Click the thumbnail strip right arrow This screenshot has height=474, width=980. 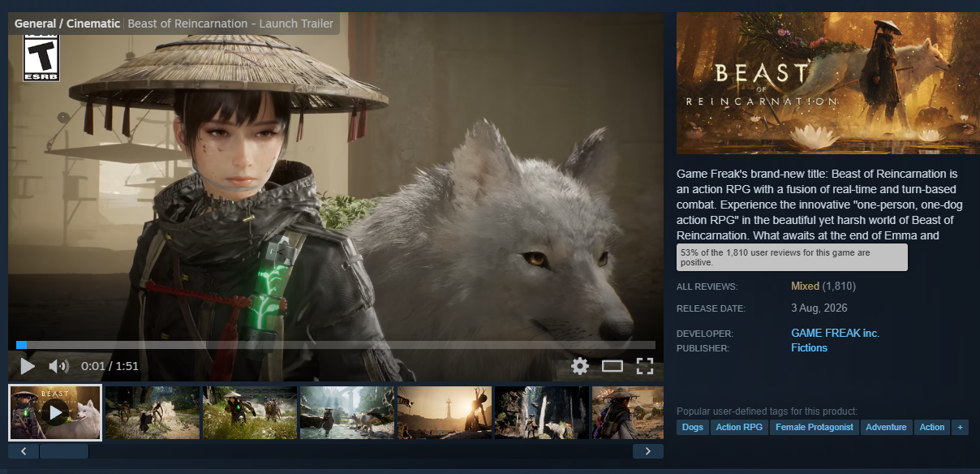tap(647, 451)
